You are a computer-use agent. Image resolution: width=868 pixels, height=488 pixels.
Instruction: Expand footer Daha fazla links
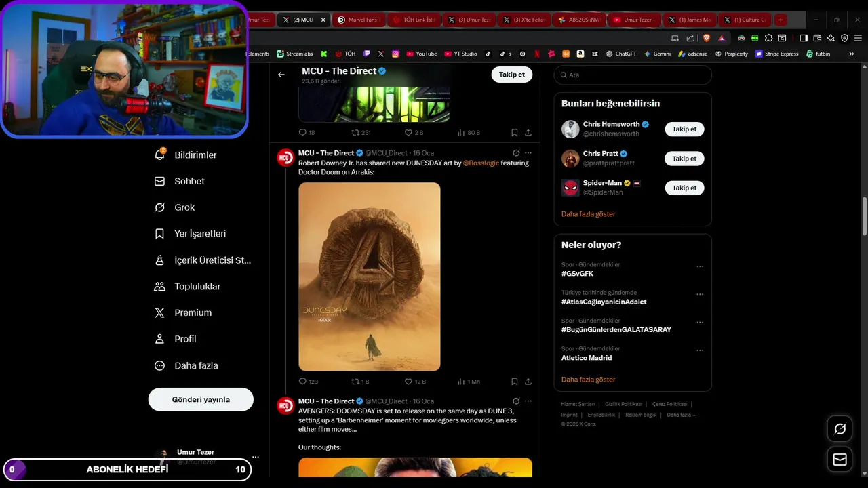(682, 415)
